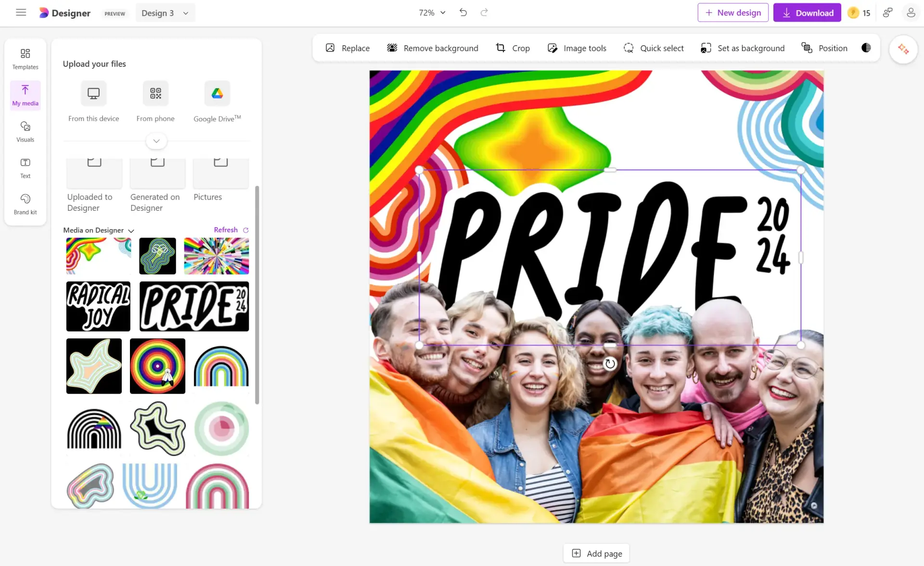Expand the upload sources chevron
The height and width of the screenshot is (566, 924).
tap(156, 141)
